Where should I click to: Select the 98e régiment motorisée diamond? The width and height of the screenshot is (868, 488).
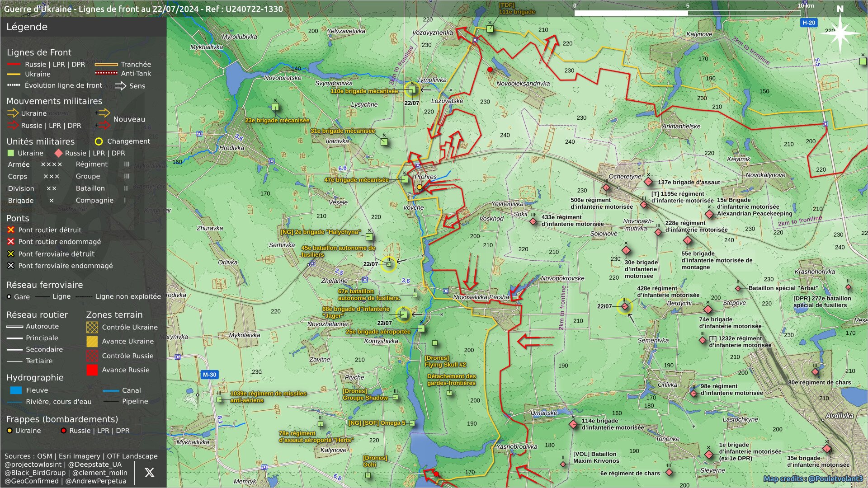(x=693, y=393)
